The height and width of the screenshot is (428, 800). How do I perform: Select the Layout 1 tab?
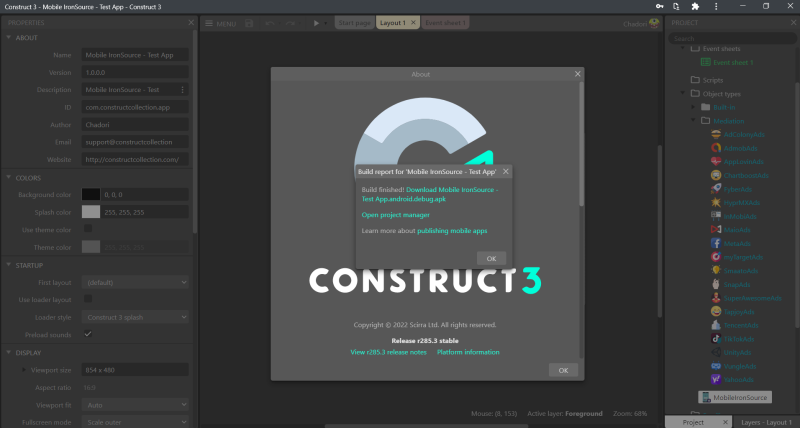(x=392, y=23)
